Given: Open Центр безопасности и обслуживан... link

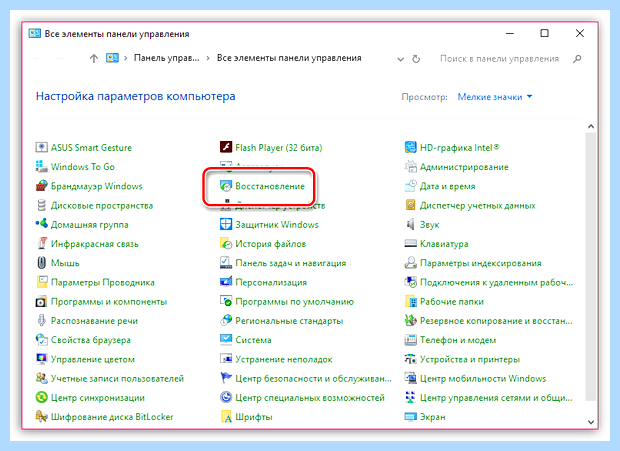Looking at the screenshot, I should [x=314, y=379].
